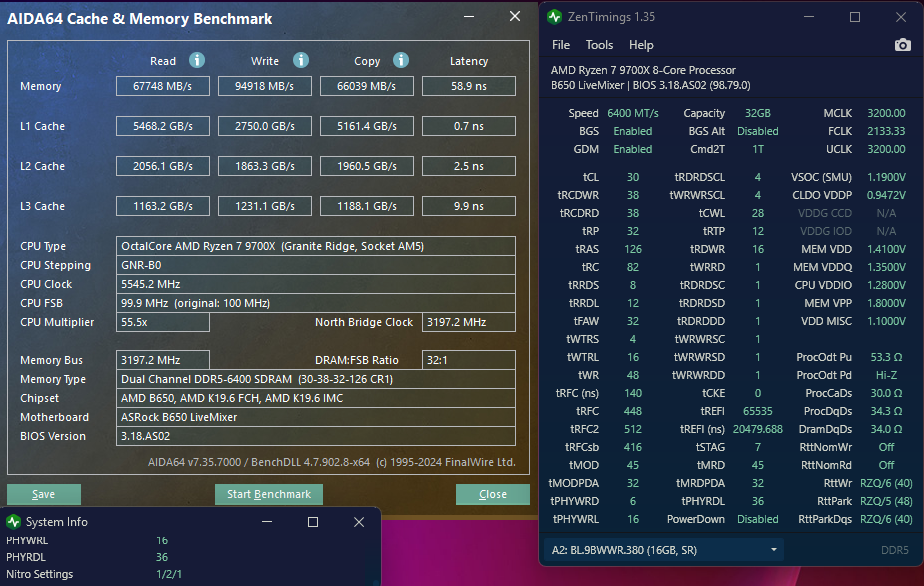Click the MEM VDD 1.4100V value
This screenshot has width=924, height=586.
[x=886, y=249]
